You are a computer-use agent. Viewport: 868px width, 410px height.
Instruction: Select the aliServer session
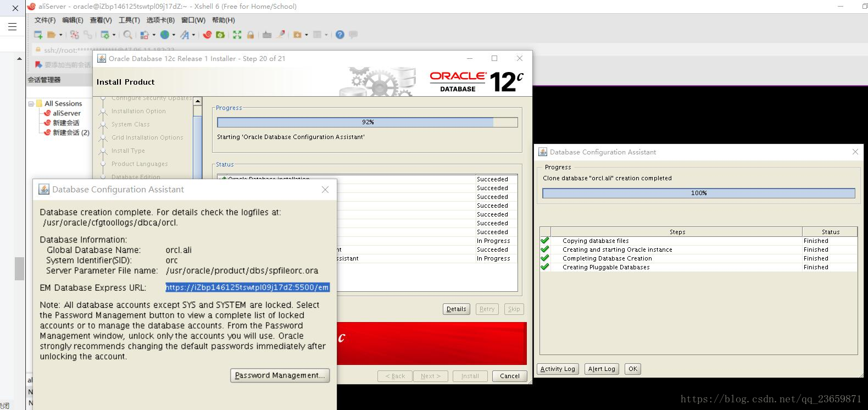point(66,113)
